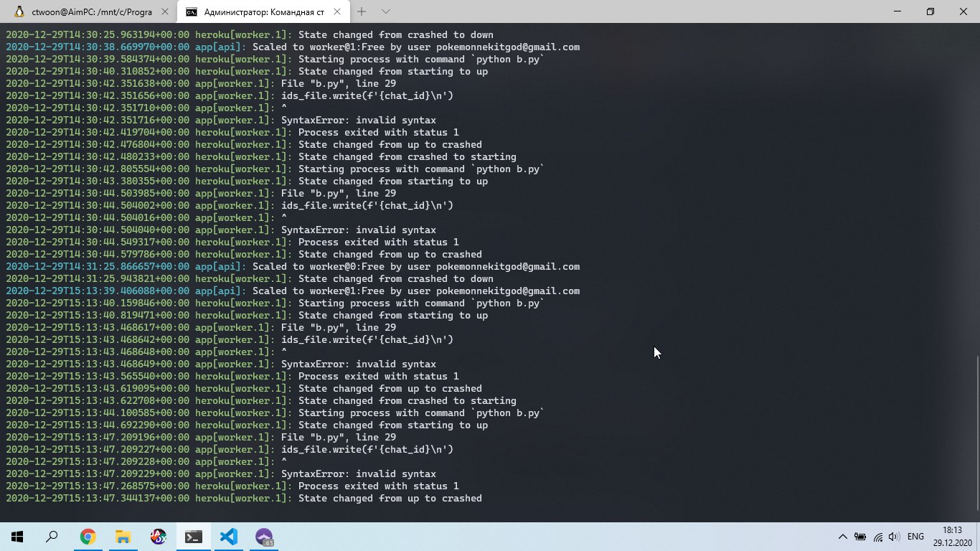Click the 14:30:38 'Scaled to worker@1:Free' line
This screenshot has height=551, width=980.
293,47
